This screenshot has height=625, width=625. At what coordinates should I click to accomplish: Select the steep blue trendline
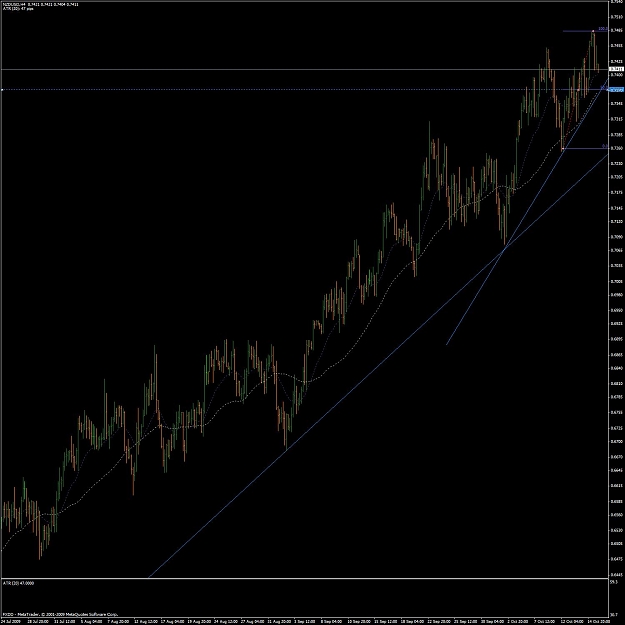click(527, 212)
